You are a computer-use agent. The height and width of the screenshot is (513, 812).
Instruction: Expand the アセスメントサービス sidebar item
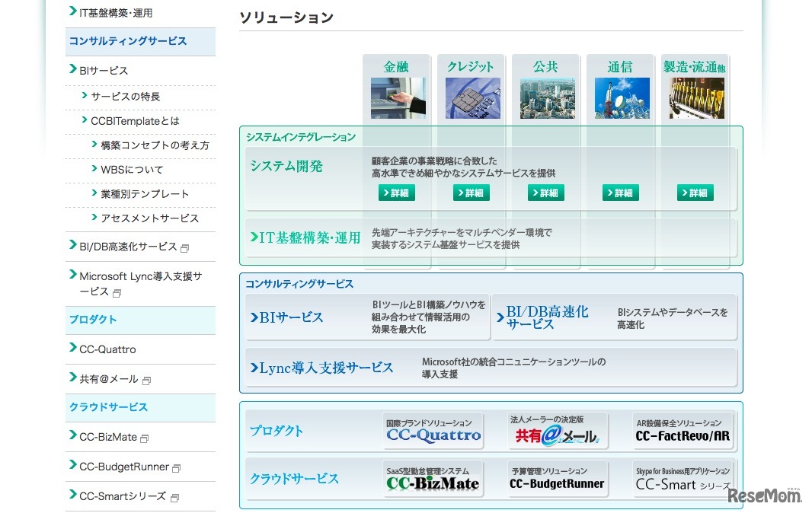point(149,218)
